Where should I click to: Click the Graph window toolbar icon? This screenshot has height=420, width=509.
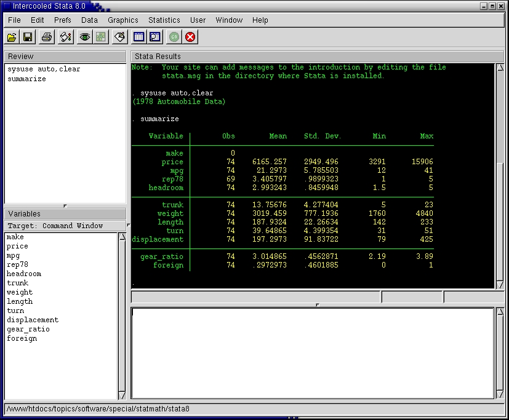[101, 37]
